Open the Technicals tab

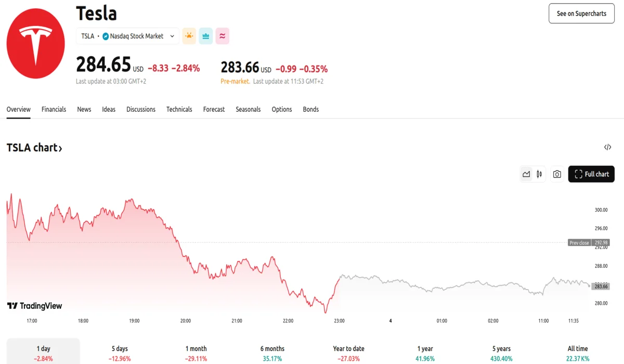click(179, 109)
